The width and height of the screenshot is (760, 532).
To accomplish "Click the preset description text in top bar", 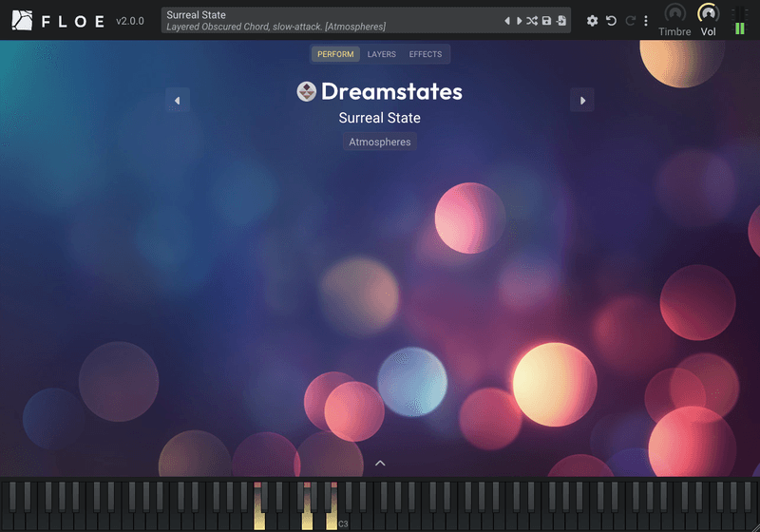I will pyautogui.click(x=275, y=27).
